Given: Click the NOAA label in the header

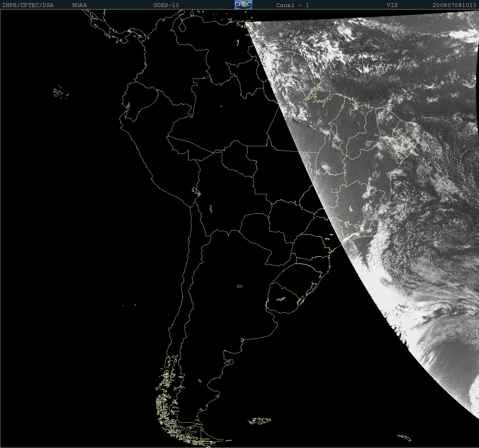Looking at the screenshot, I should coord(79,5).
